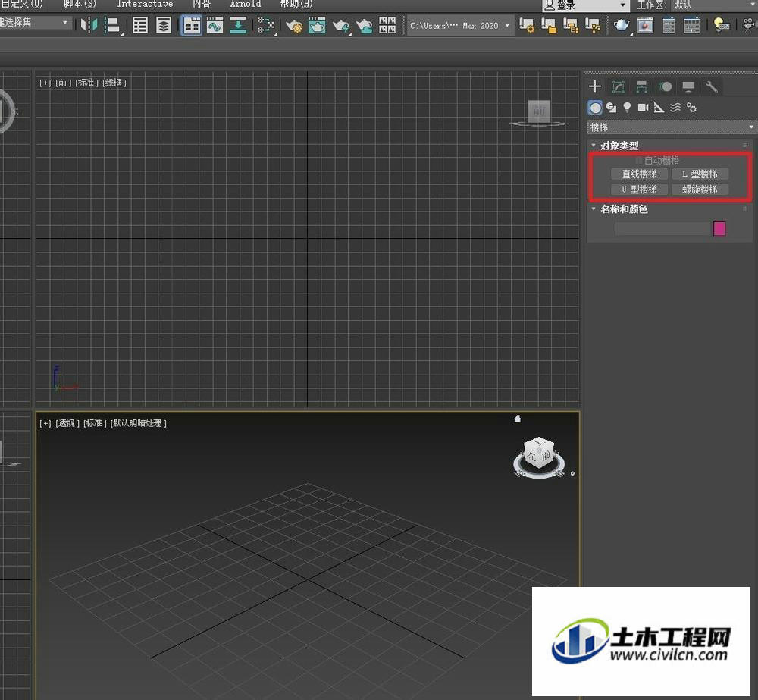
Task: Open the selection set dropdown arrow
Action: pos(64,23)
